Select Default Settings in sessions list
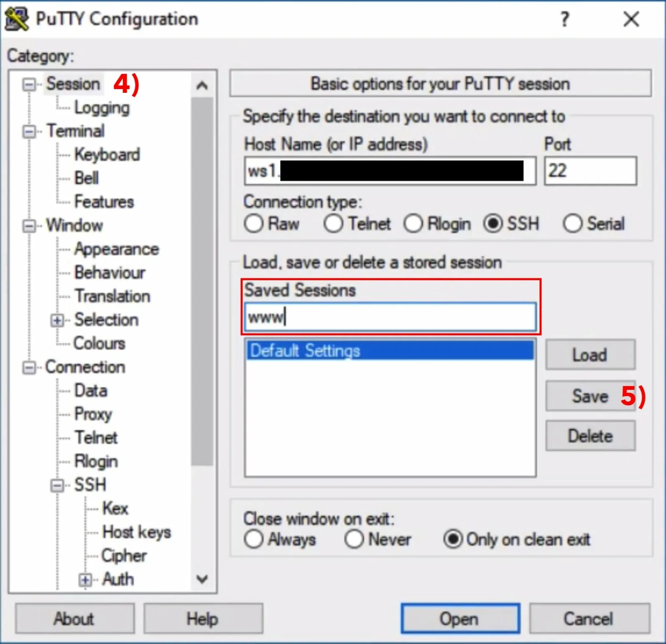The image size is (666, 644). pyautogui.click(x=390, y=350)
